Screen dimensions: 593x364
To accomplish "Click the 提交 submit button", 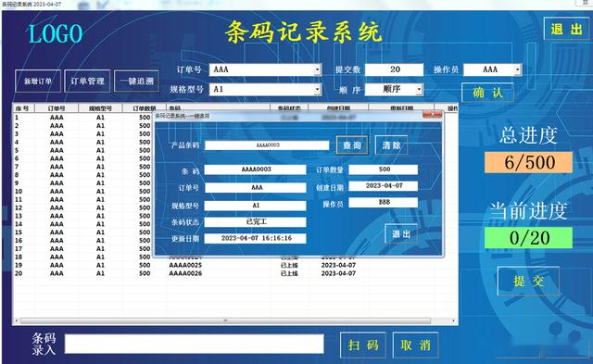I will click(x=528, y=281).
